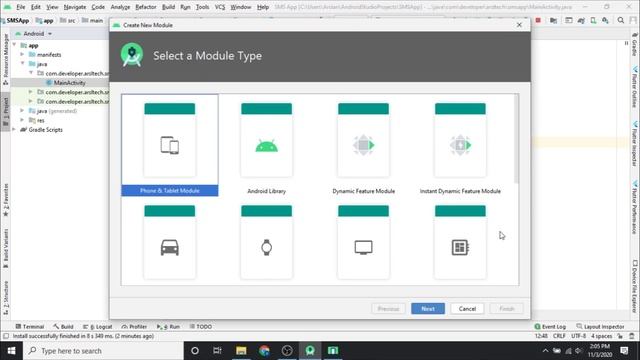Open the Build tool window tab

click(63, 327)
